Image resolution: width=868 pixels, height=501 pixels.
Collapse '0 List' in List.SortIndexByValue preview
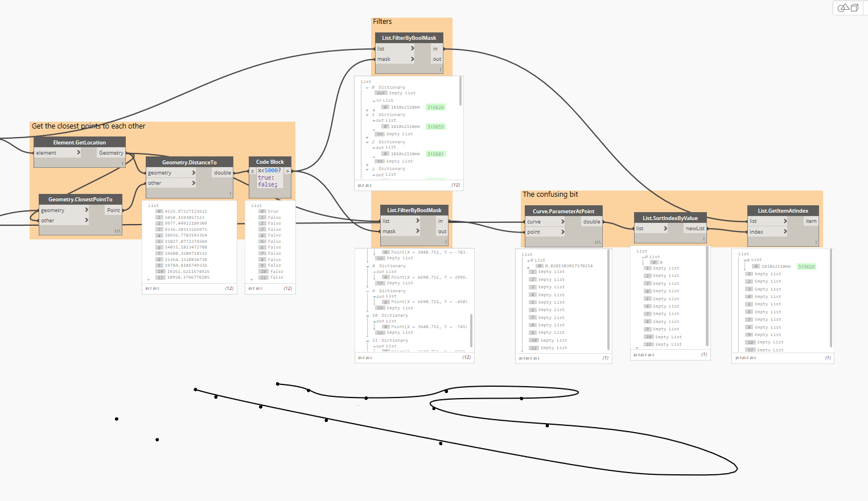coord(643,257)
